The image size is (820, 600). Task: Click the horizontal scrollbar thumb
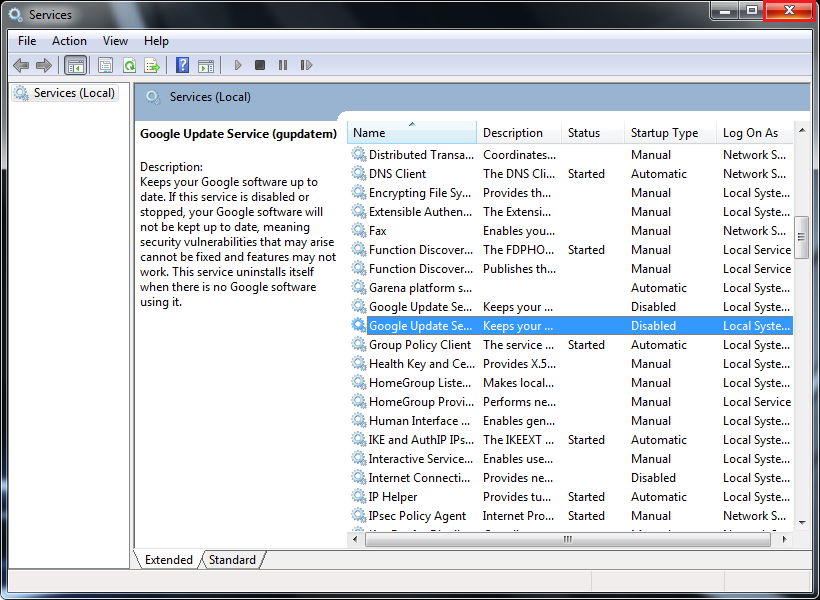click(x=568, y=539)
